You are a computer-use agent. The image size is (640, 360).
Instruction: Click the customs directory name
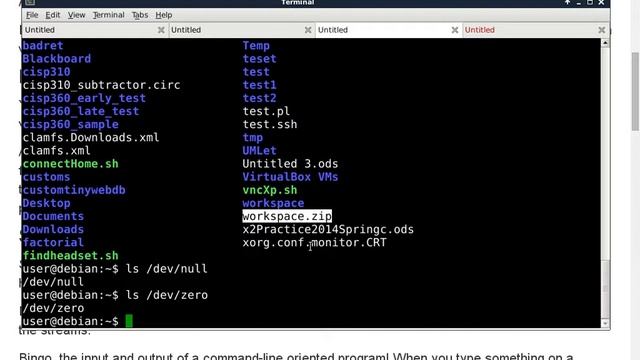tap(46, 177)
